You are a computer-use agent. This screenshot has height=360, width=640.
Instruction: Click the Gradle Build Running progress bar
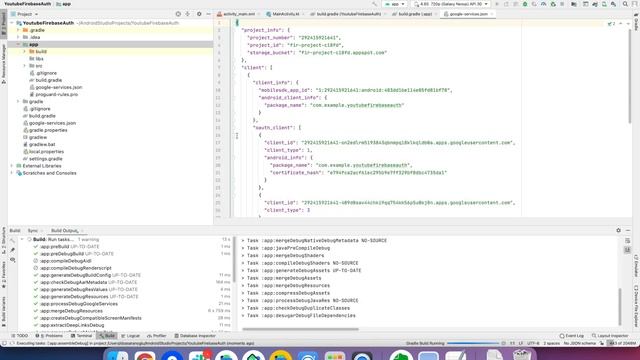(x=473, y=343)
